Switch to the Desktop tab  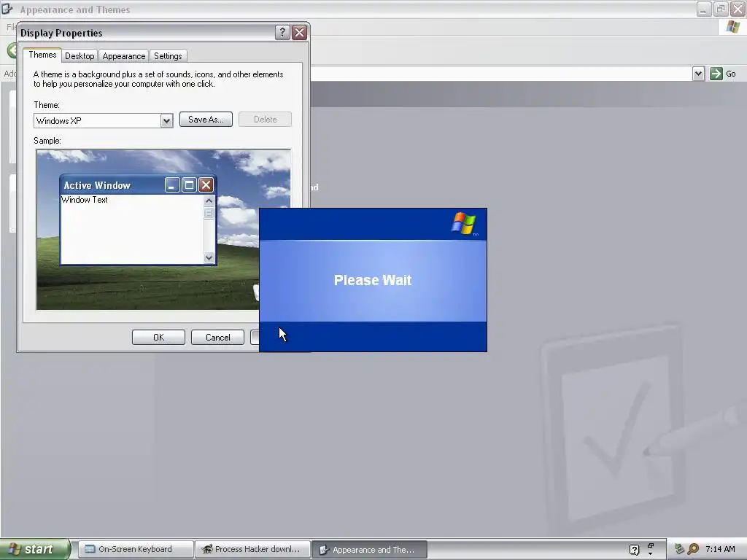coord(80,55)
